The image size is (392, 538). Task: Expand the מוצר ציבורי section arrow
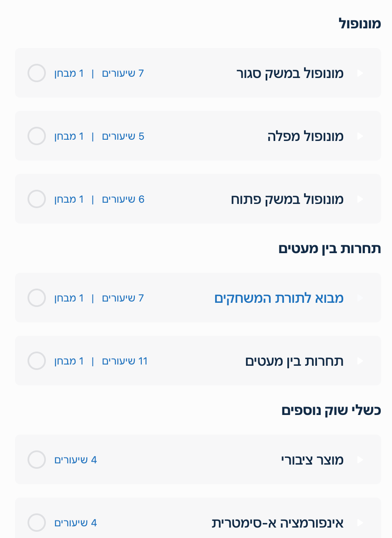click(x=360, y=460)
